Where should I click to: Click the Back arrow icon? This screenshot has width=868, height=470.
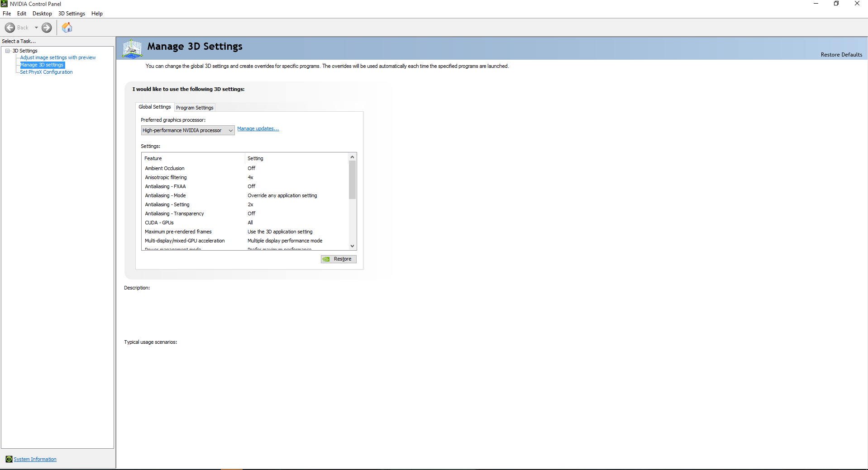click(x=10, y=28)
